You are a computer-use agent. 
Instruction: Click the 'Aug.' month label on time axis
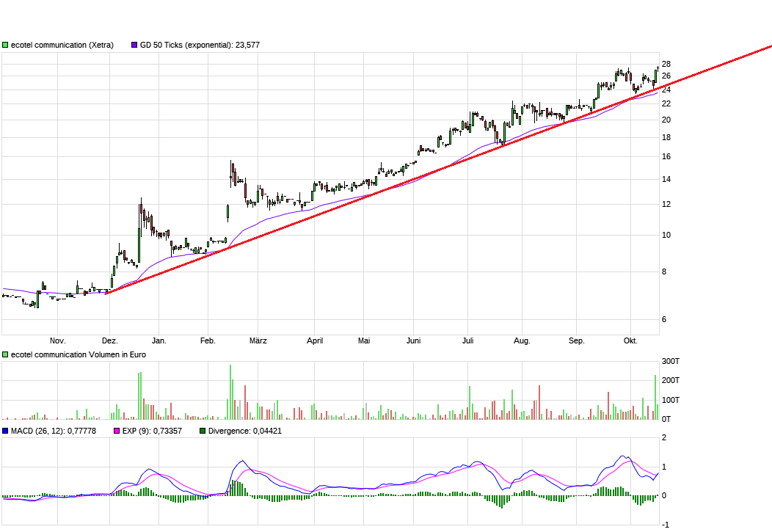click(522, 341)
